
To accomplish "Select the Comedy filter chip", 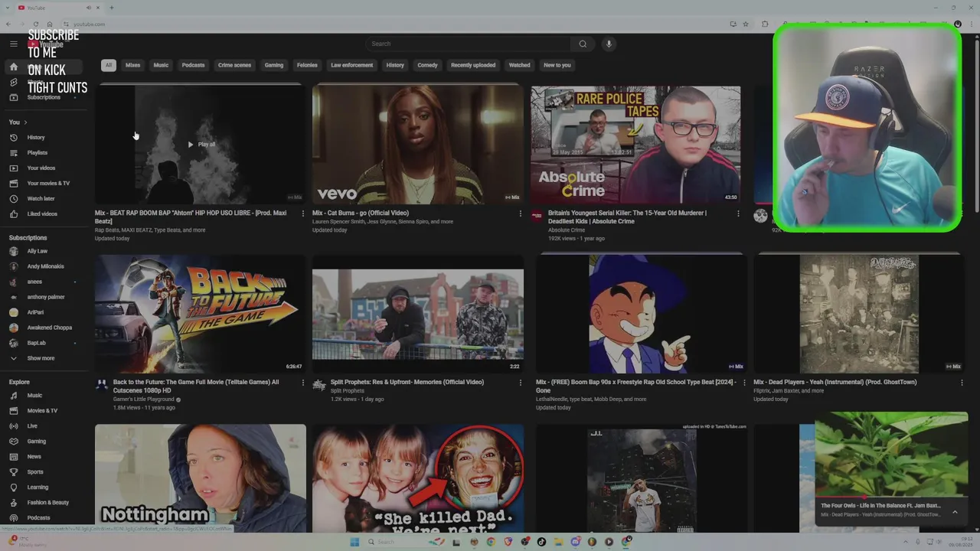I will pos(427,65).
